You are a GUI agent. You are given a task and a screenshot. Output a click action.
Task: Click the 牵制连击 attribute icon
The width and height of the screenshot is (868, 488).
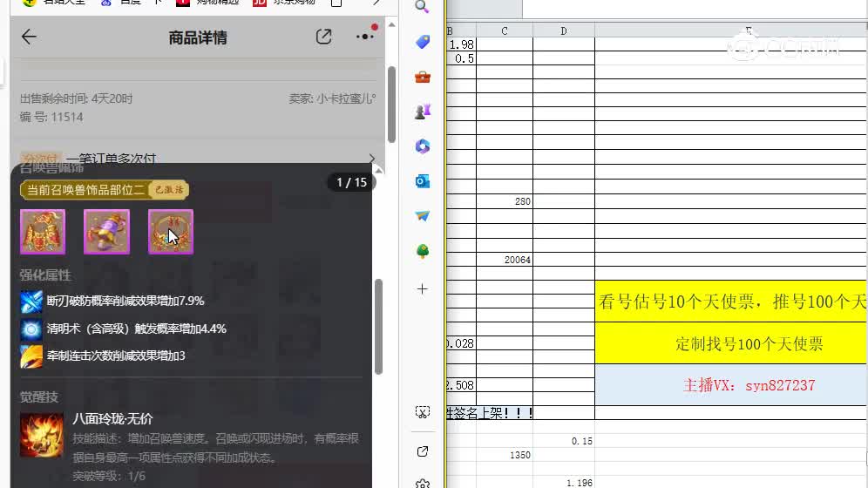coord(31,356)
